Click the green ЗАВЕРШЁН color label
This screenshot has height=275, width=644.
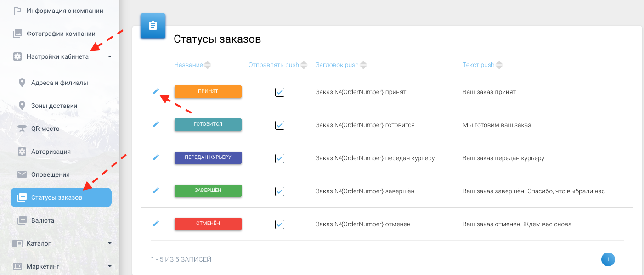tap(208, 191)
